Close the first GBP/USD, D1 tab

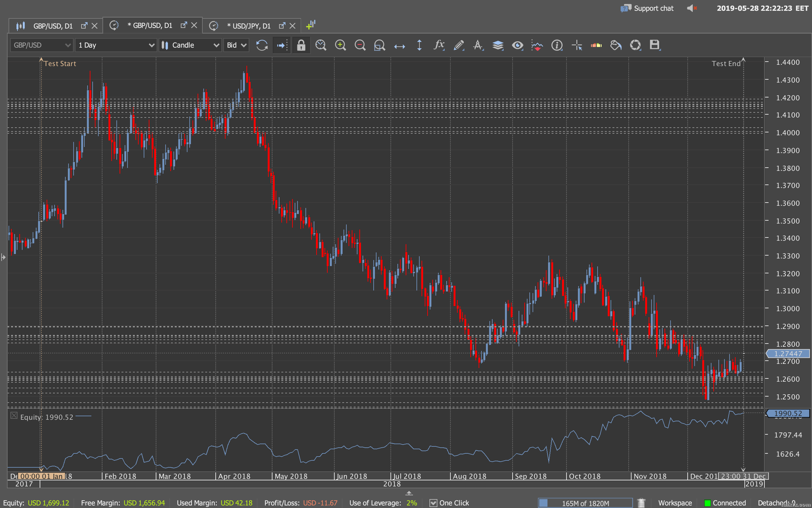(x=95, y=26)
